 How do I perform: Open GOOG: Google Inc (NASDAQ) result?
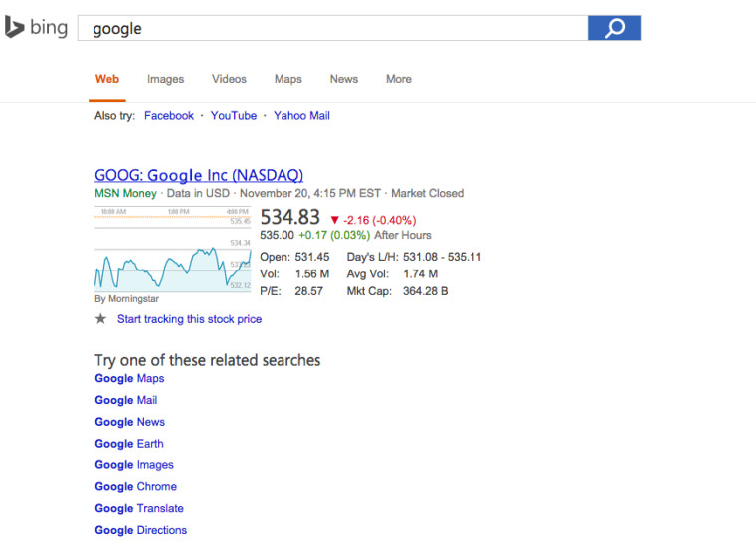(199, 175)
